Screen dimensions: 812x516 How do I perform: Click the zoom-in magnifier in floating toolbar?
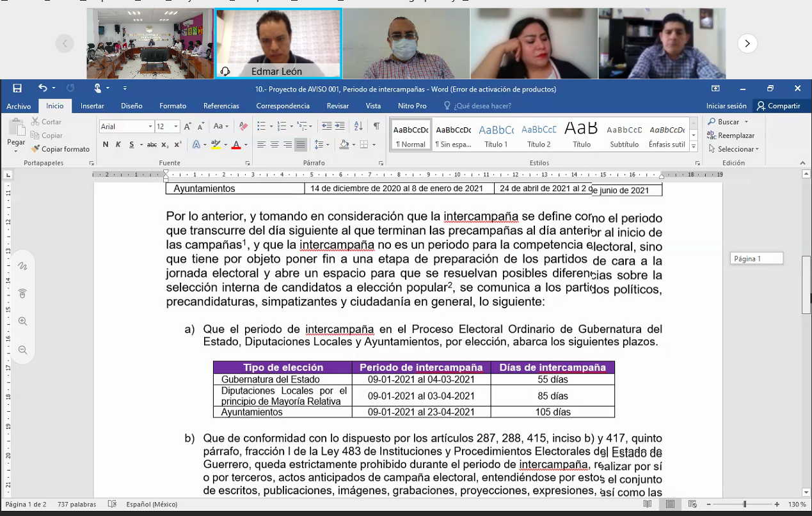[x=23, y=322]
